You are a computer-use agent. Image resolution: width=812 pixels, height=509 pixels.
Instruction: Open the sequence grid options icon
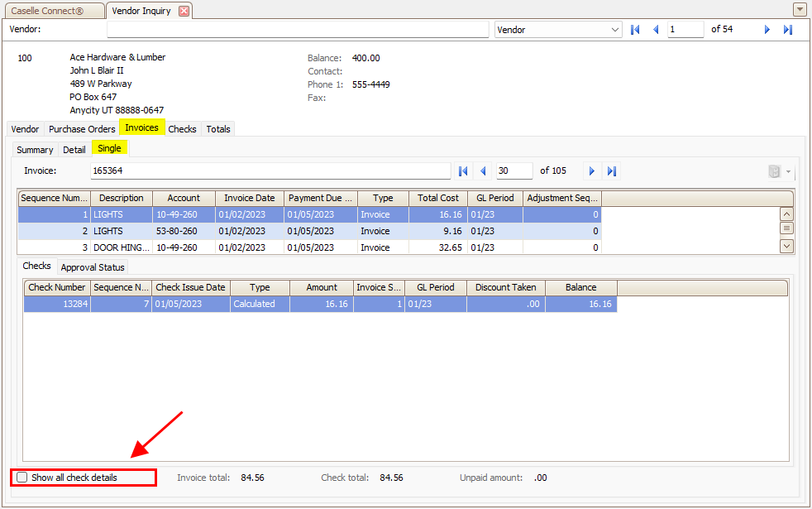pyautogui.click(x=786, y=229)
